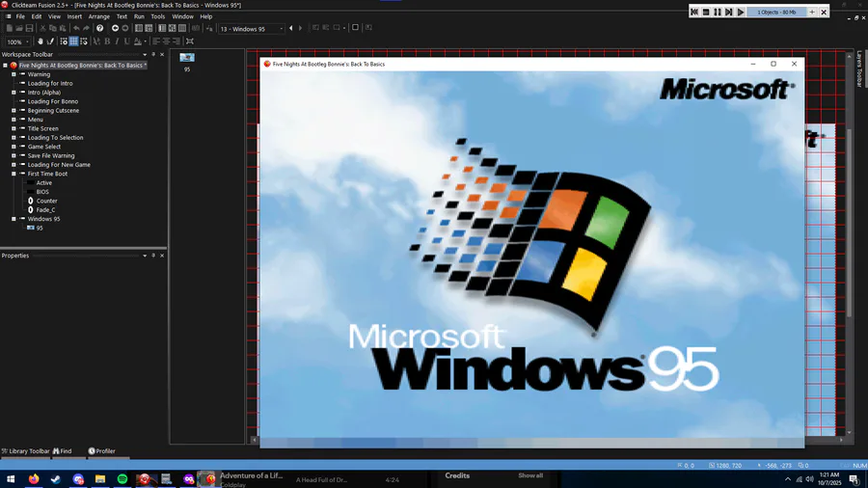The width and height of the screenshot is (868, 488).
Task: Switch to the Find tab
Action: pos(63,451)
